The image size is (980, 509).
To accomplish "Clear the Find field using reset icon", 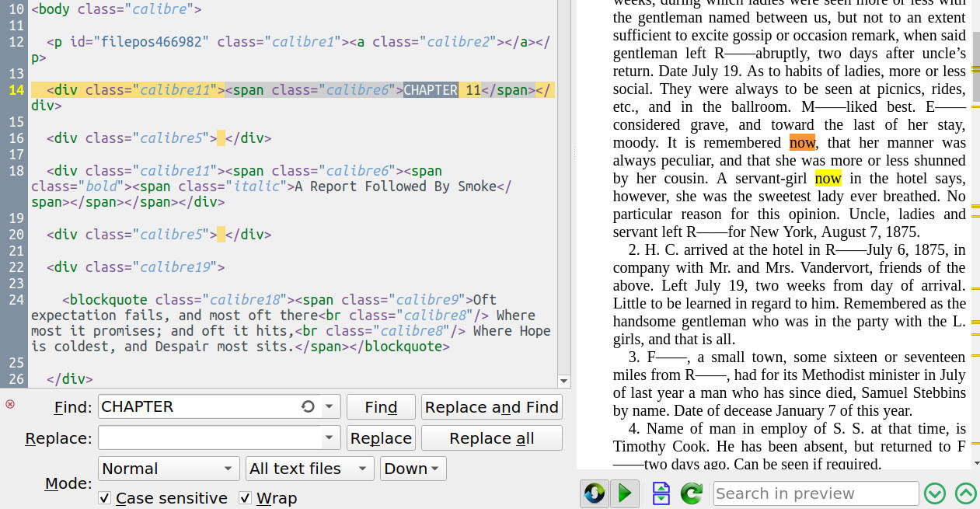I will (308, 406).
